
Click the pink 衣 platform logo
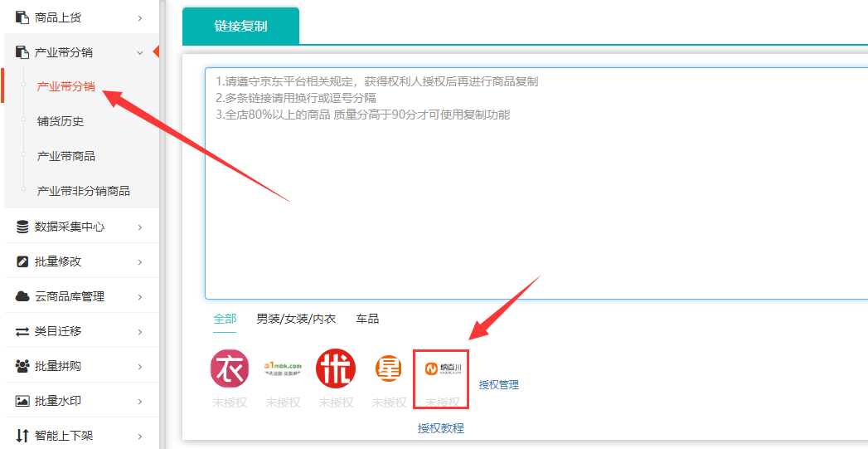coord(230,369)
